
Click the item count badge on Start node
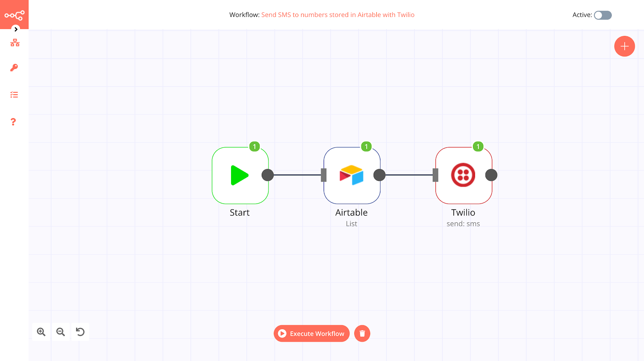[254, 146]
